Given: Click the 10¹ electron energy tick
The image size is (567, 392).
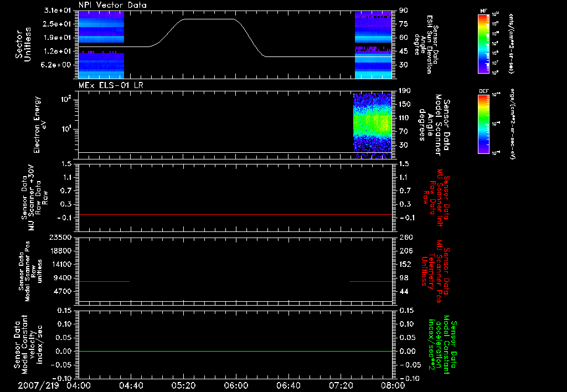Looking at the screenshot, I should tap(65, 129).
